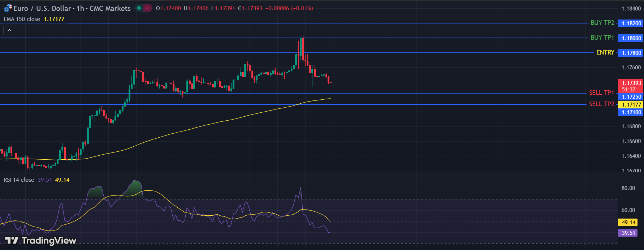The width and height of the screenshot is (644, 250).
Task: Click the green market status dot
Action: coord(139,8)
